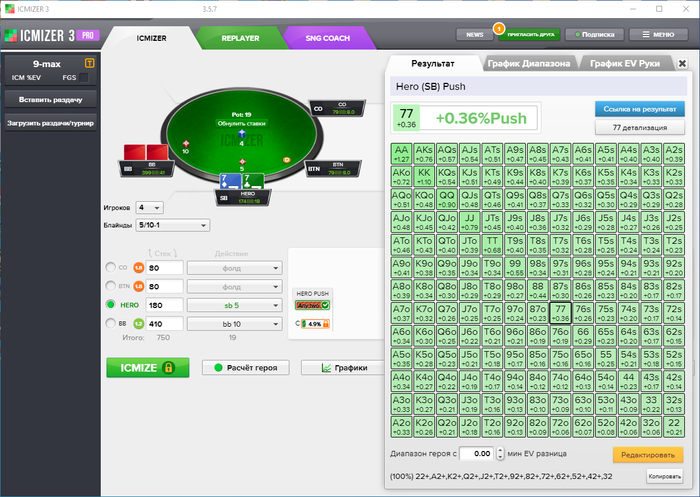This screenshot has height=497, width=700.
Task: Click the Расчёт героя button
Action: pos(246,368)
